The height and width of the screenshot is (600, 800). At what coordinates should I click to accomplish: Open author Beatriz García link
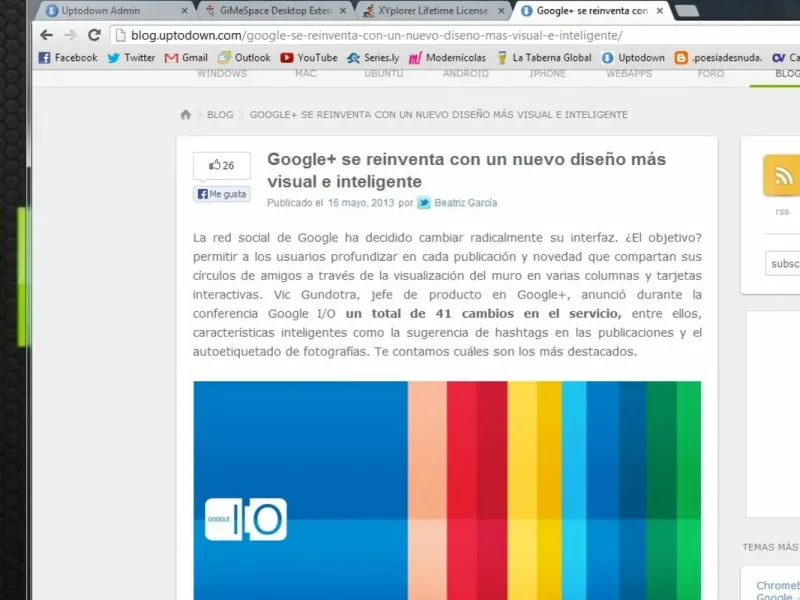(x=465, y=203)
